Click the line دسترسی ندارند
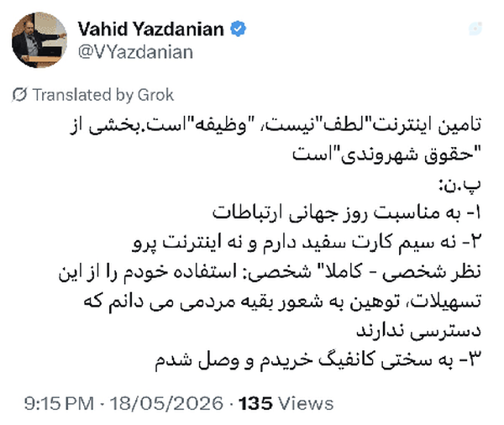Viewport: 504px width, 425px height. click(x=419, y=331)
